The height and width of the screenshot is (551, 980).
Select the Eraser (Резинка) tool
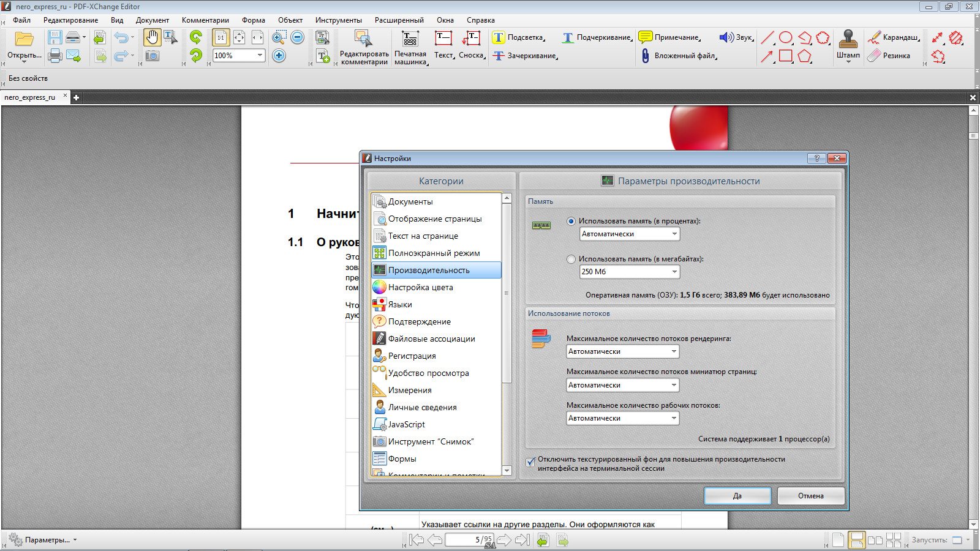tap(889, 56)
